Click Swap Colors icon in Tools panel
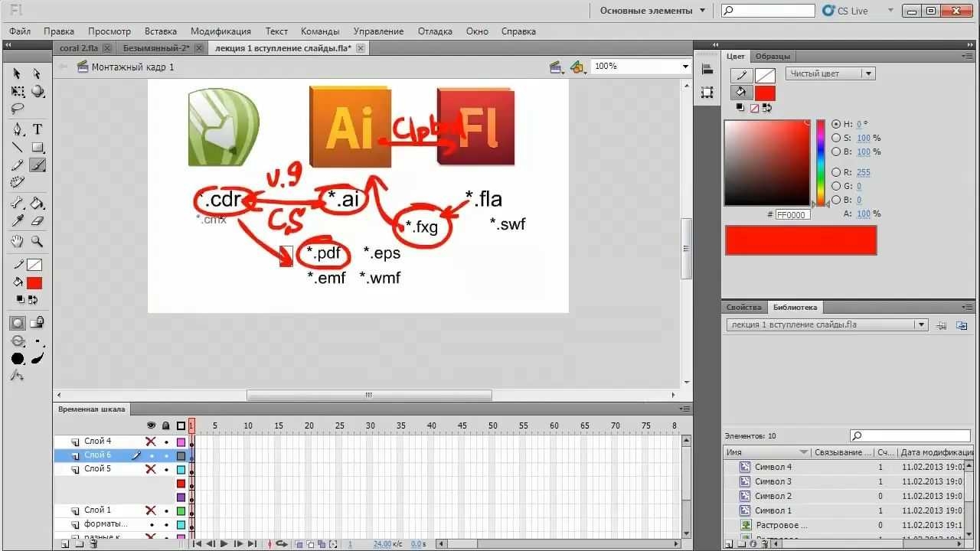Image resolution: width=980 pixels, height=551 pixels. pyautogui.click(x=34, y=299)
